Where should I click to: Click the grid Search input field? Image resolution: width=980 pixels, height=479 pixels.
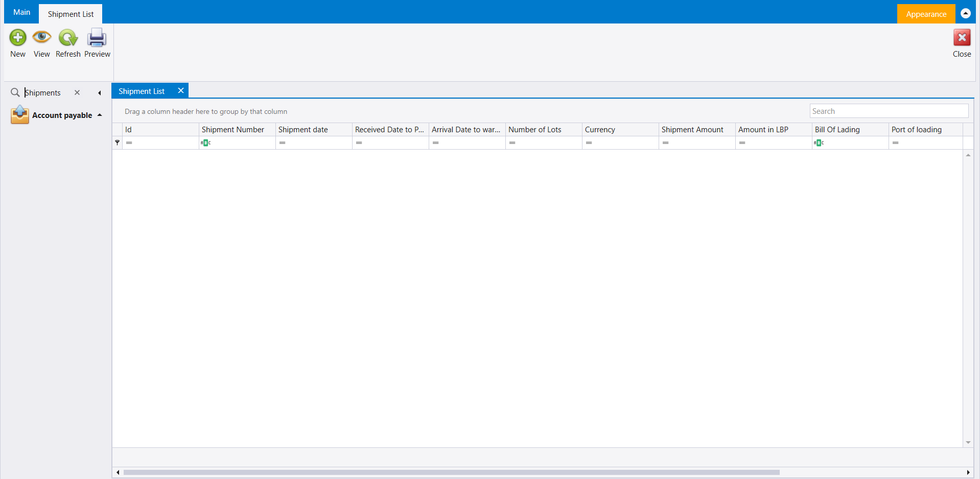pos(889,111)
